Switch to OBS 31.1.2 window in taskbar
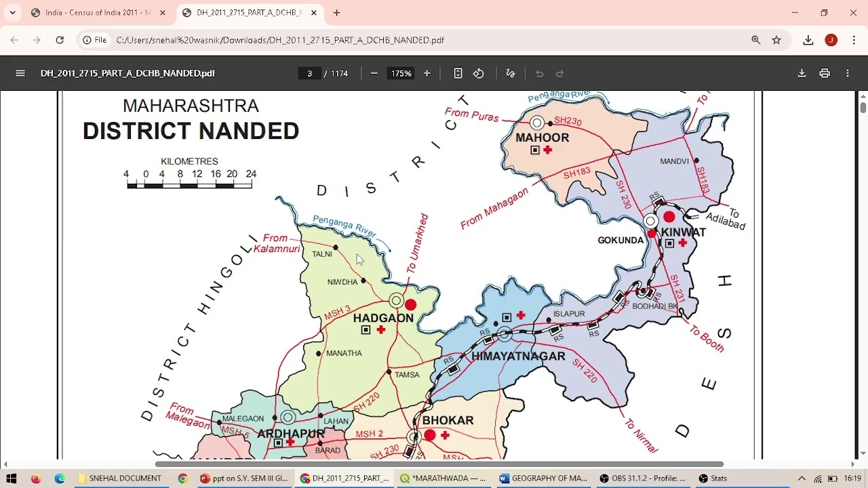The width and height of the screenshot is (868, 488). click(x=644, y=479)
